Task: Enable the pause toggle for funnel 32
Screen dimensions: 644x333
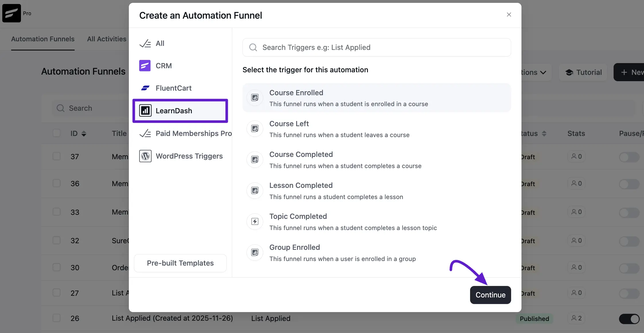Action: pyautogui.click(x=629, y=241)
